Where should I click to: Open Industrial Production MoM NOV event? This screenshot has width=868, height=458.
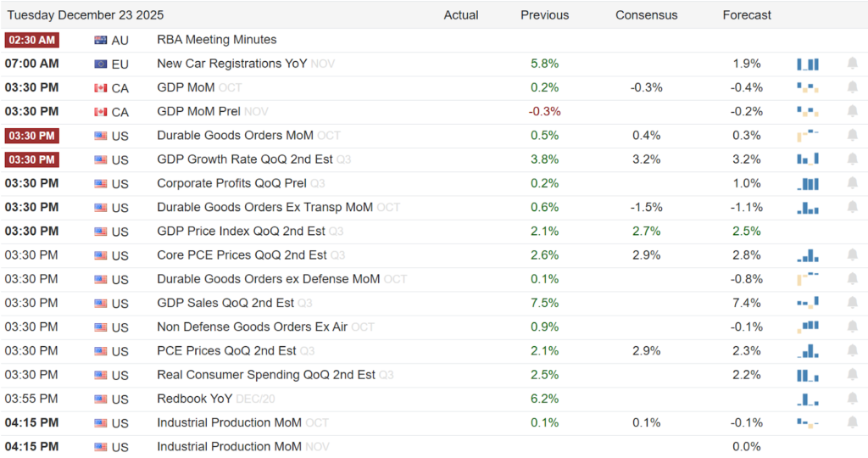pyautogui.click(x=230, y=446)
